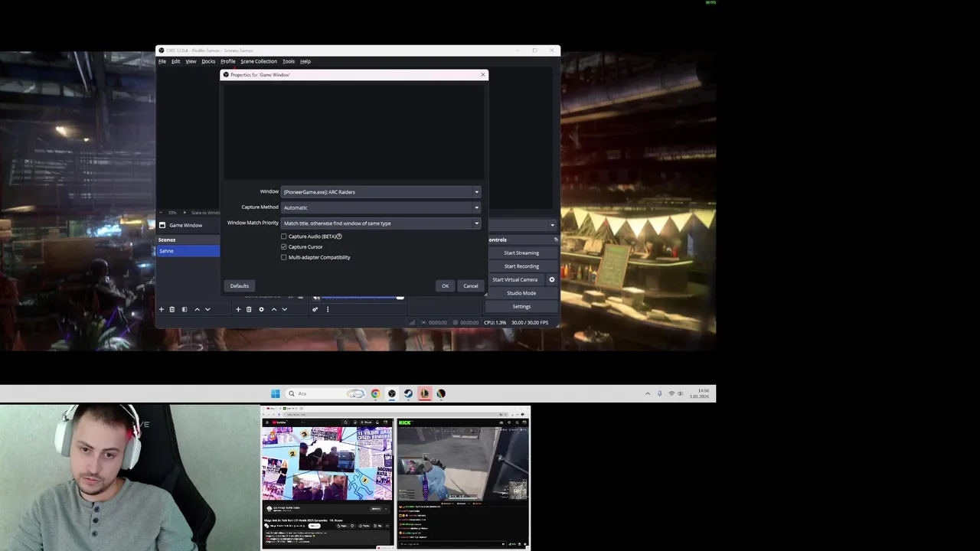Open File menu in OBS
The width and height of the screenshot is (980, 551).
tap(162, 61)
